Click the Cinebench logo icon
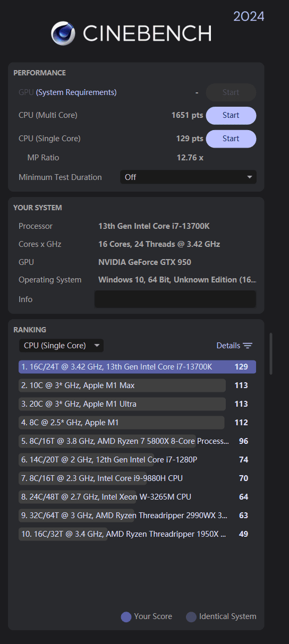 pyautogui.click(x=63, y=33)
